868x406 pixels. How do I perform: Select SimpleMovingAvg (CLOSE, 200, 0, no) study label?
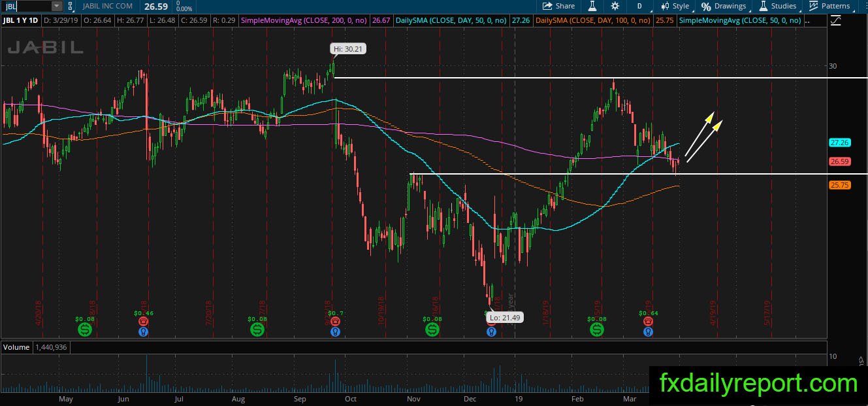[x=304, y=21]
